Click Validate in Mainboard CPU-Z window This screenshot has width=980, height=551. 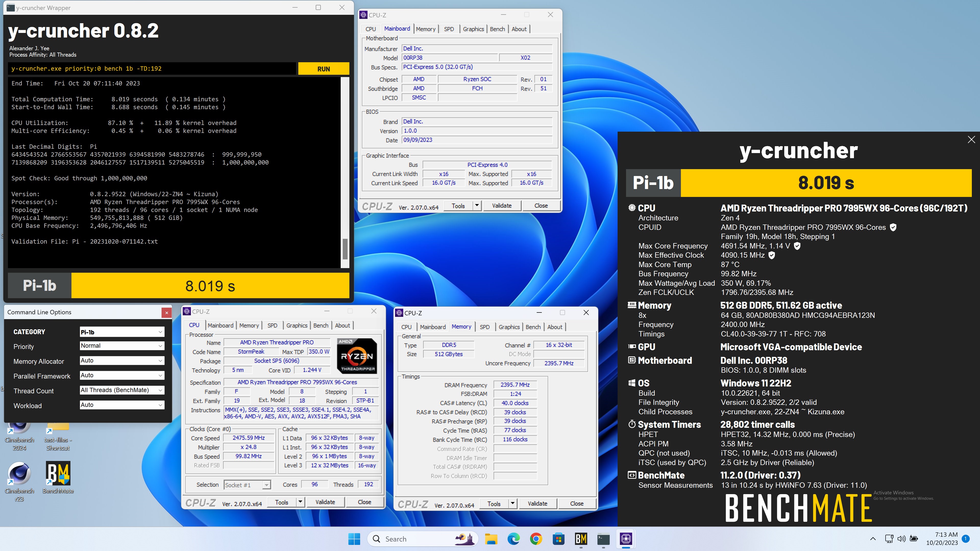pyautogui.click(x=502, y=206)
